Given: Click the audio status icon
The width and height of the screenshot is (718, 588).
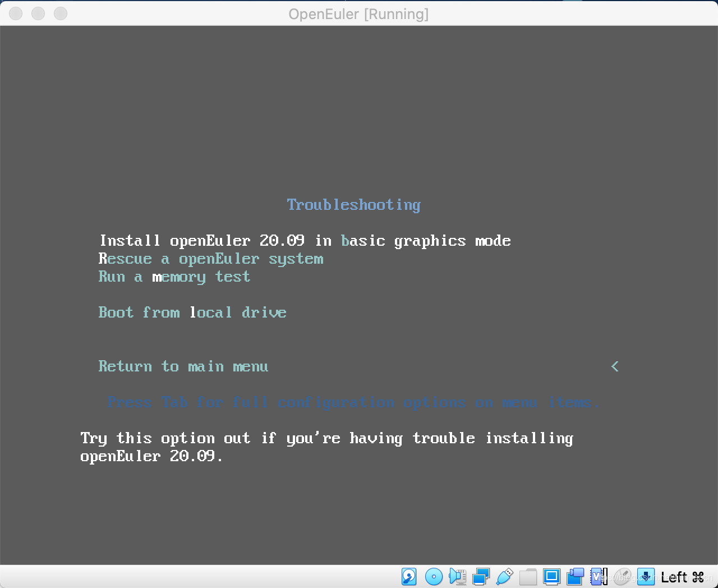Looking at the screenshot, I should (458, 576).
